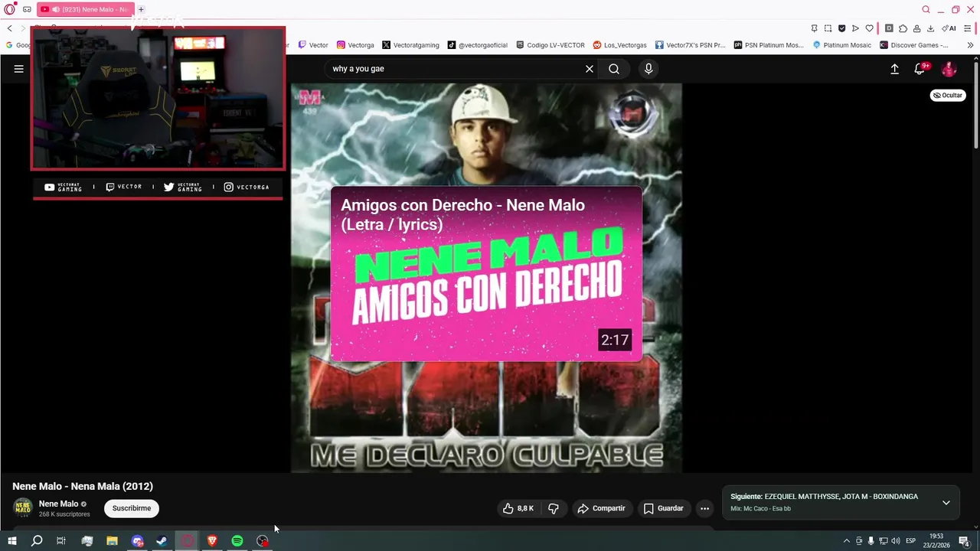Take a snapshot with the capture icon

click(x=828, y=28)
